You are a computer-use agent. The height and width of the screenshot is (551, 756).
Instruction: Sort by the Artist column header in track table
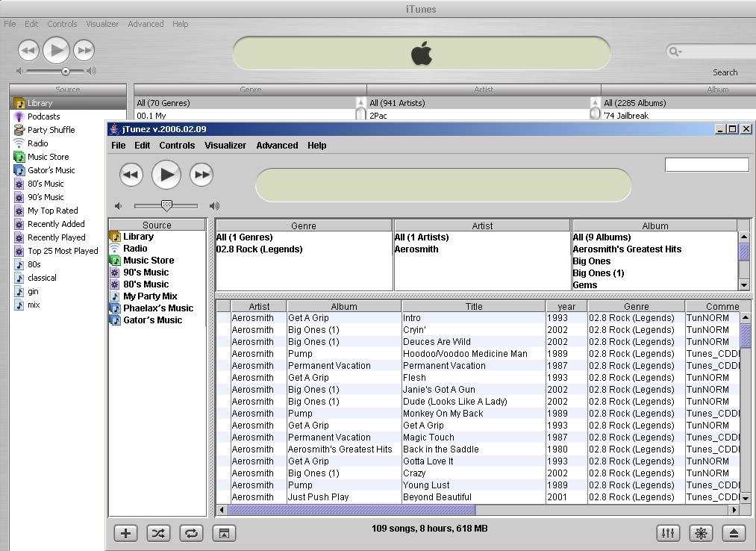pyautogui.click(x=259, y=306)
